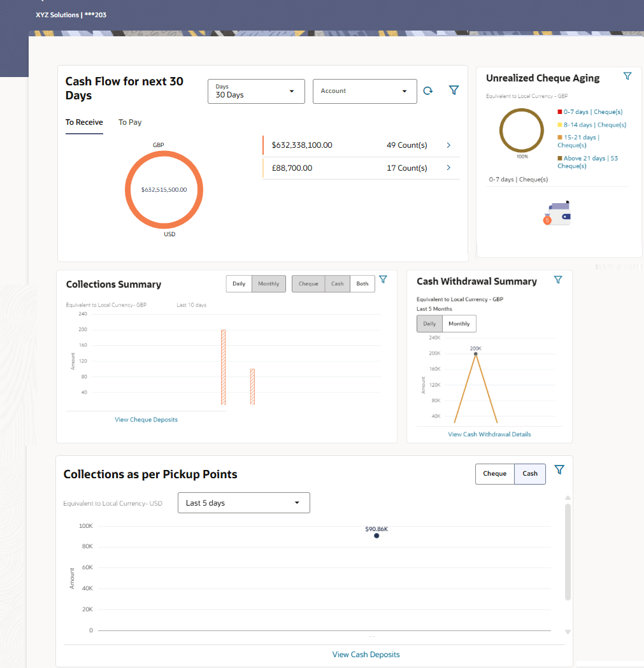Click the yellow 8-14 days legend swatch
This screenshot has height=668, width=644.
[560, 125]
